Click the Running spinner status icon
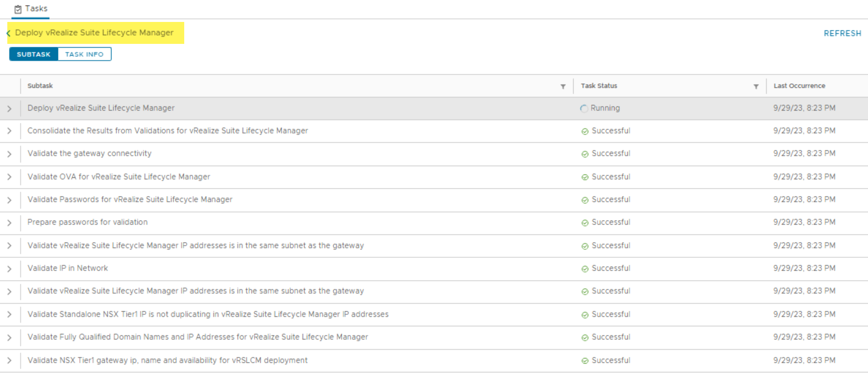This screenshot has width=868, height=373. click(x=584, y=108)
